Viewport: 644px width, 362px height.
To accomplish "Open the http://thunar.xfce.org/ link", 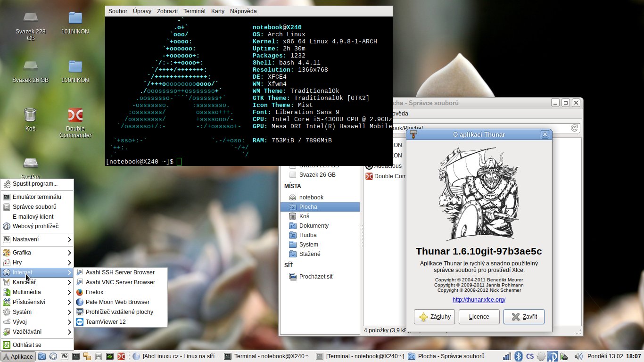I will coord(479,300).
